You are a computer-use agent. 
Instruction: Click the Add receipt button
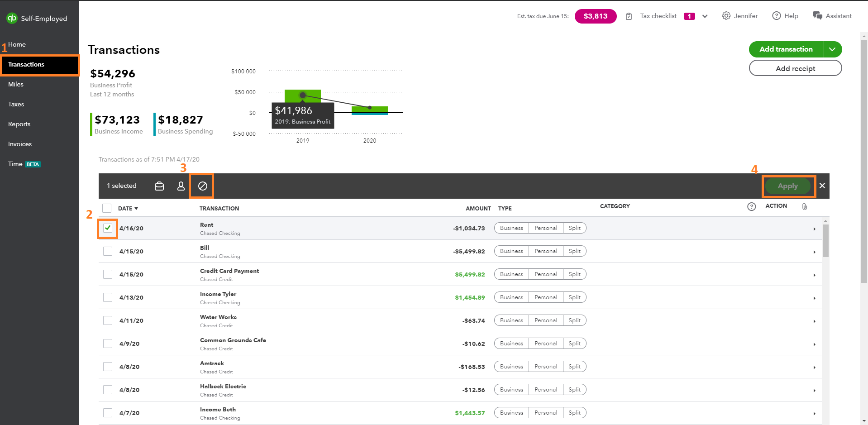[795, 68]
